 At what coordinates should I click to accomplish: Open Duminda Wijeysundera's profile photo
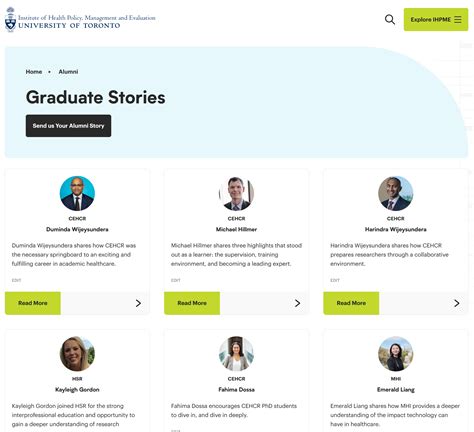click(x=77, y=193)
